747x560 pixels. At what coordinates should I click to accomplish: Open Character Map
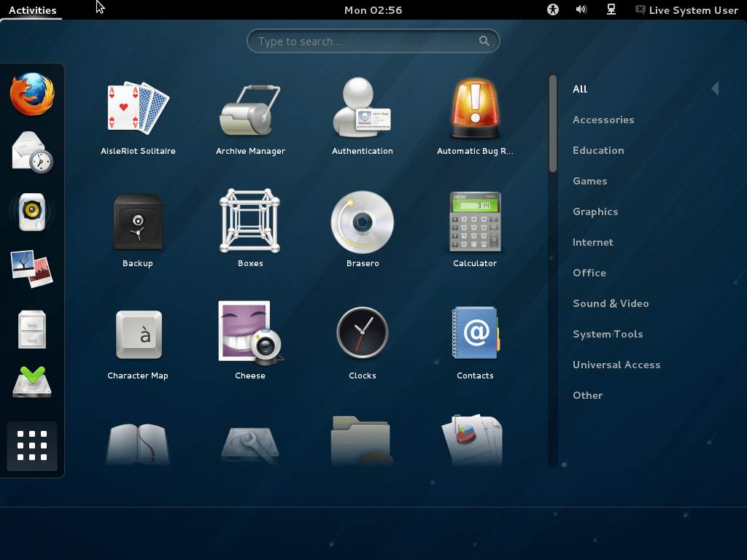[x=138, y=344]
